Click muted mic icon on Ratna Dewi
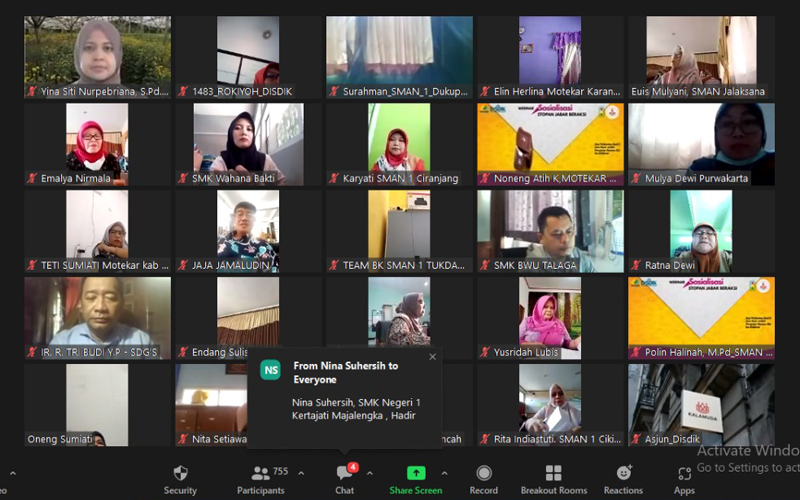800x500 pixels. (x=636, y=265)
